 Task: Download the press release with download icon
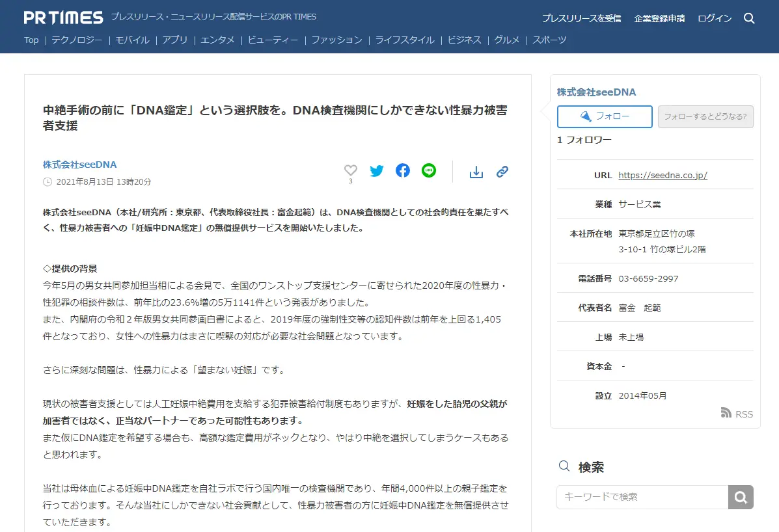click(476, 172)
